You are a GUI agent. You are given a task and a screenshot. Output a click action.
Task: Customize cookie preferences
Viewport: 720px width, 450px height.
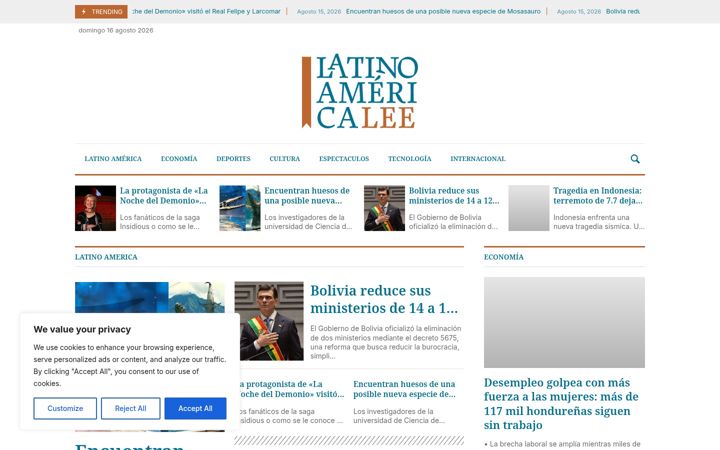coord(65,408)
